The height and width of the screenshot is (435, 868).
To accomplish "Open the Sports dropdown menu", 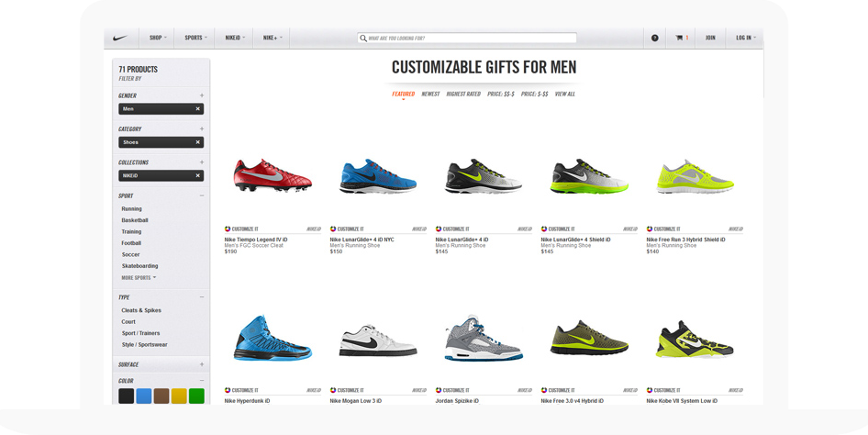I will [195, 38].
